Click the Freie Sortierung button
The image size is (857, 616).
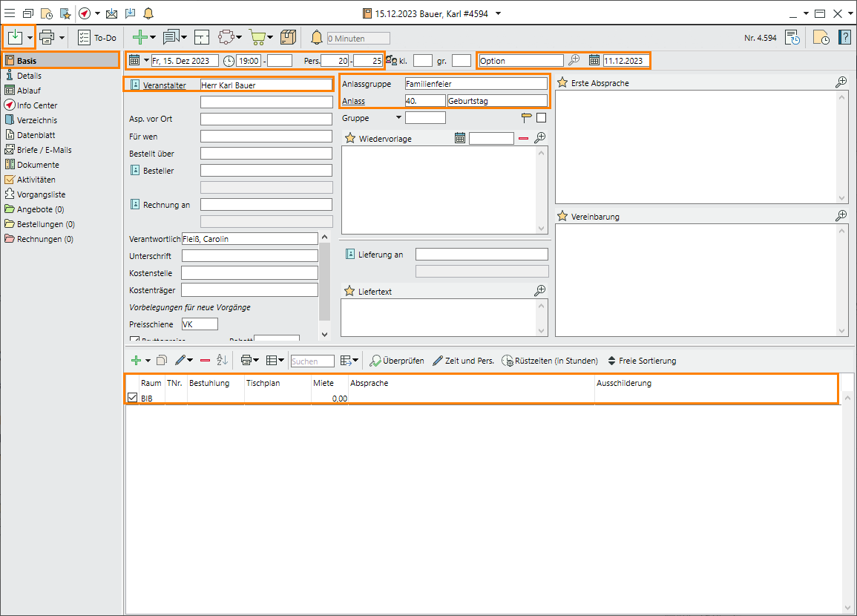(641, 361)
